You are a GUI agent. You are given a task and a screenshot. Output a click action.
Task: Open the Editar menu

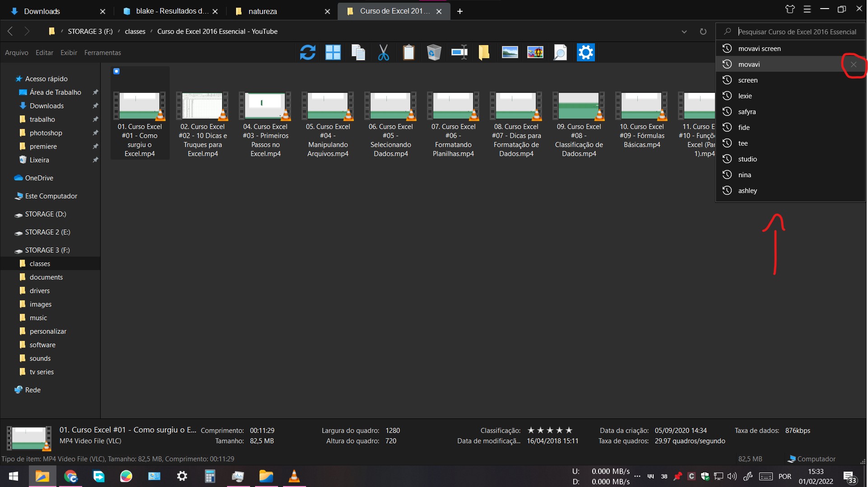click(44, 53)
